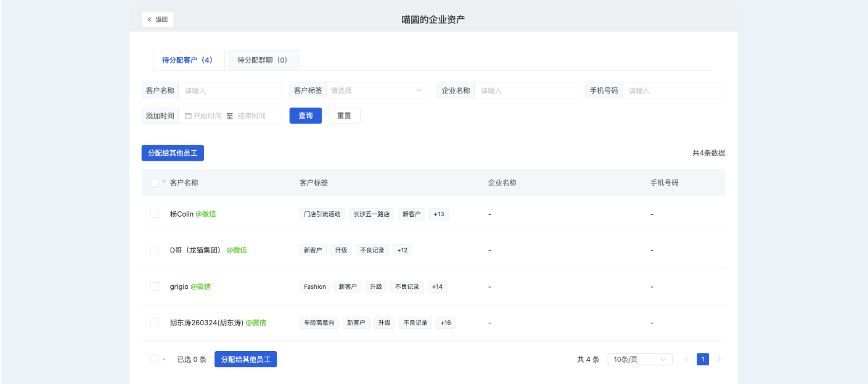This screenshot has width=868, height=384.
Task: Tick the grigio row checkbox
Action: click(155, 286)
